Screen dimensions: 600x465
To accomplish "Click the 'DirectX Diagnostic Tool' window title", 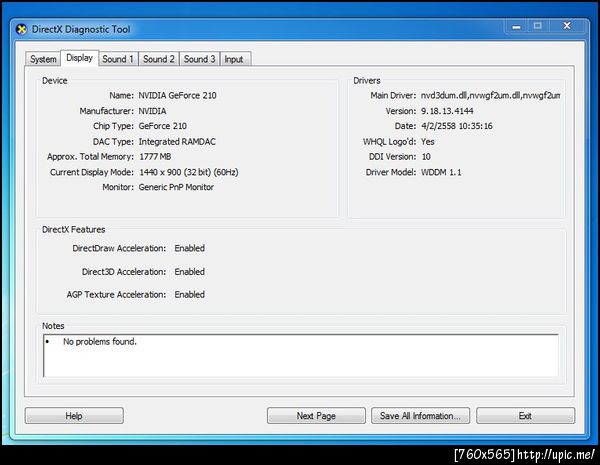I will point(81,29).
